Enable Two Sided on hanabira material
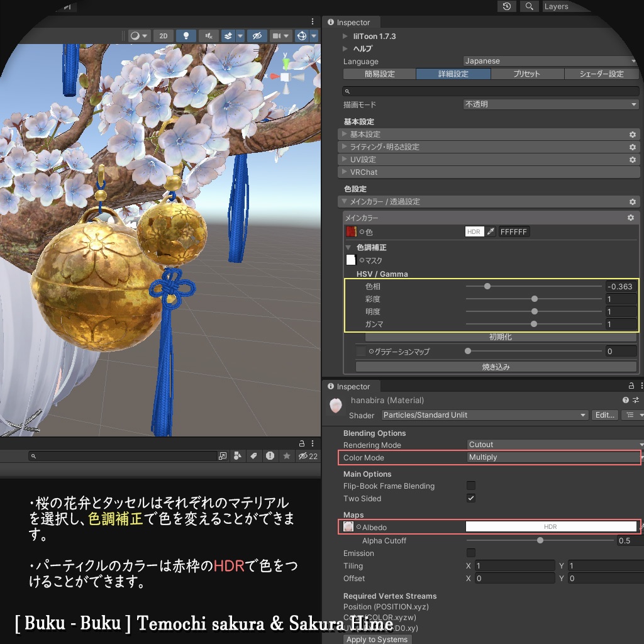 (470, 498)
